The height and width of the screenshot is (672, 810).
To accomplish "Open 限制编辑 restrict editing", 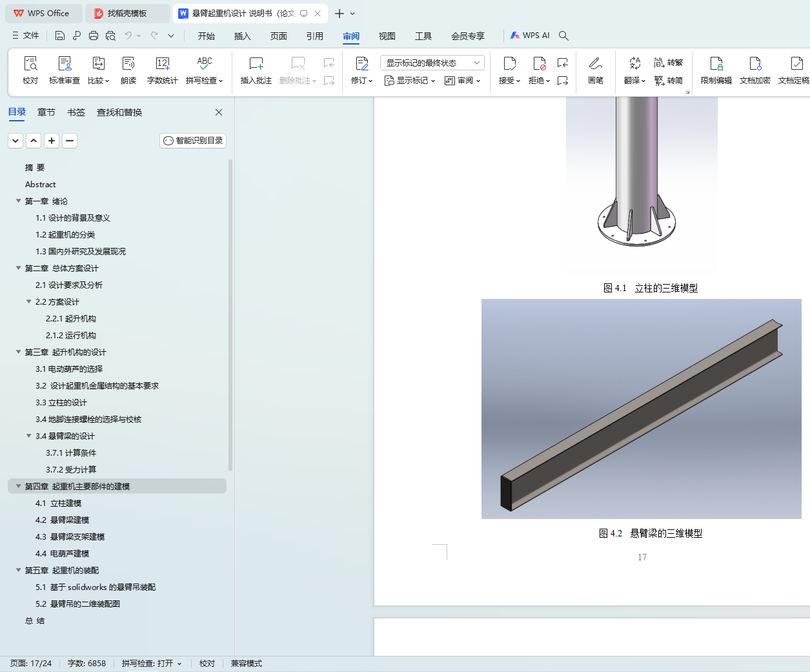I will (x=716, y=70).
